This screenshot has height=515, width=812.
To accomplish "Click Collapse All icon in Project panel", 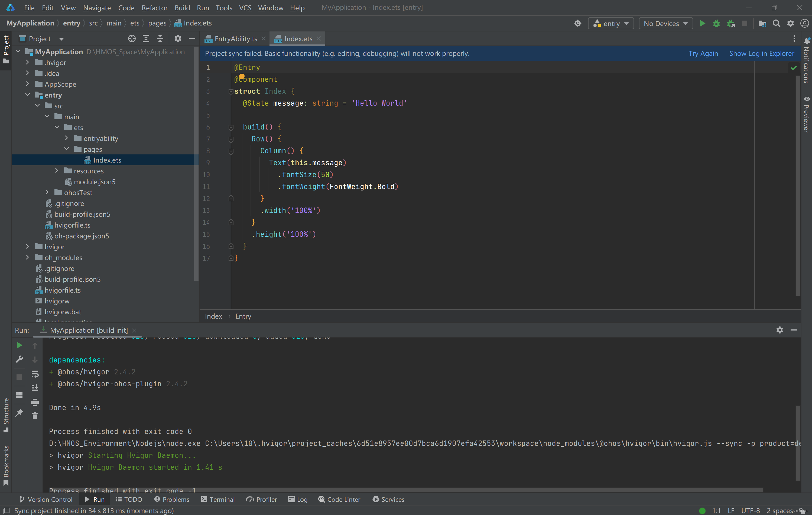I will [160, 39].
